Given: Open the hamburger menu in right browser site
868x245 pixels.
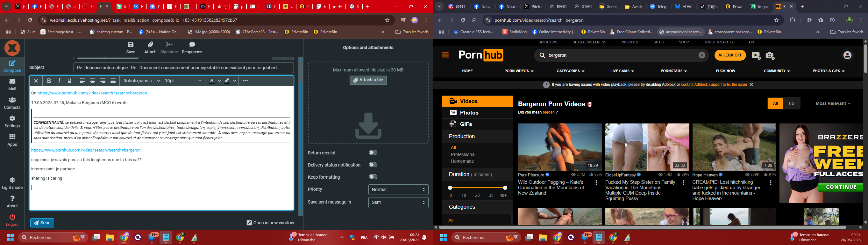Looking at the screenshot, I should coord(445,55).
